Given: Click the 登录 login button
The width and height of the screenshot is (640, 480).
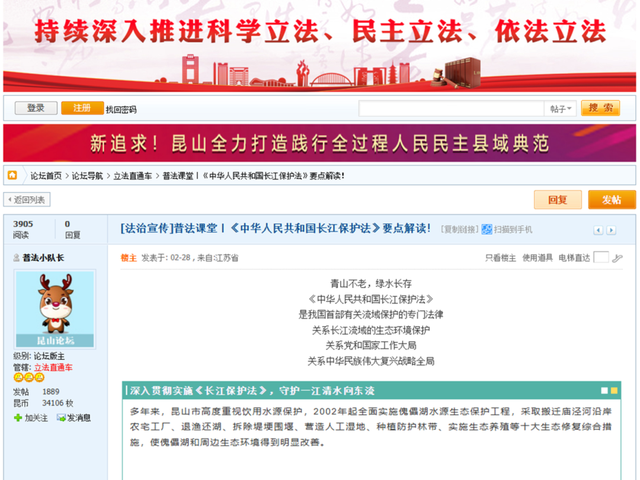Looking at the screenshot, I should click(36, 108).
